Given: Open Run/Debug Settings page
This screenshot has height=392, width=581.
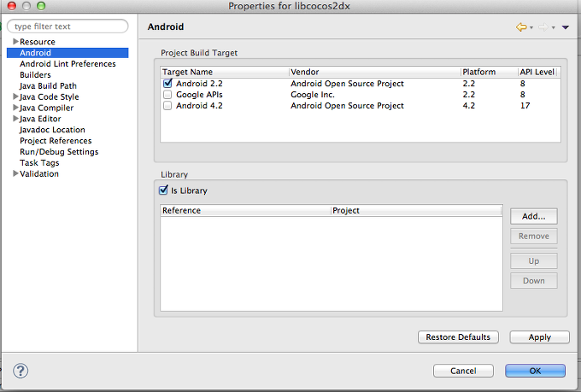Looking at the screenshot, I should click(x=59, y=152).
